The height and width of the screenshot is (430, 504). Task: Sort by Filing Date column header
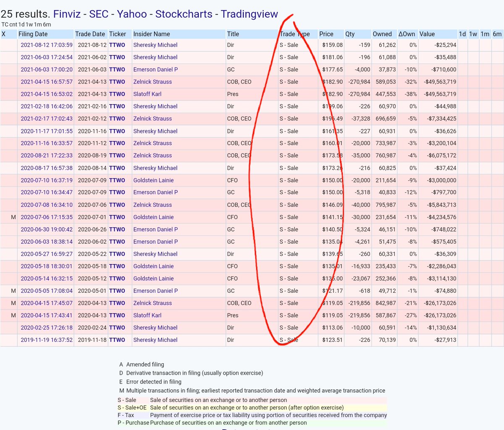tap(33, 34)
